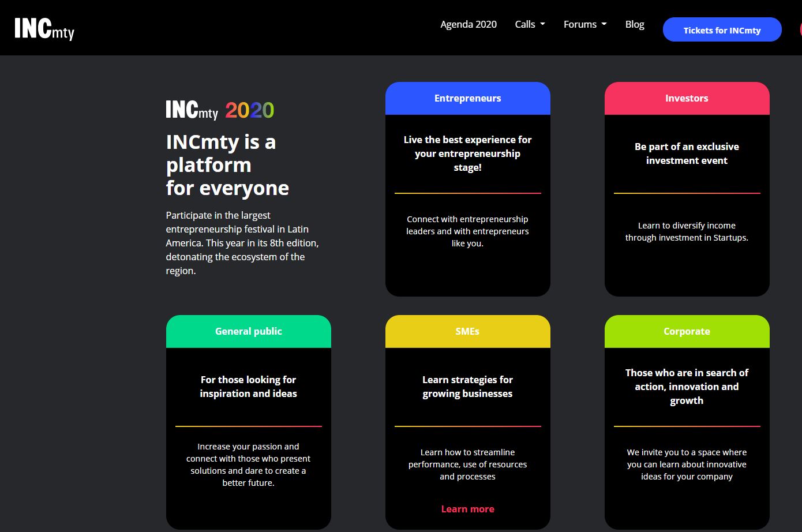Open the Blog page
Screen dimensions: 802x532
point(634,24)
